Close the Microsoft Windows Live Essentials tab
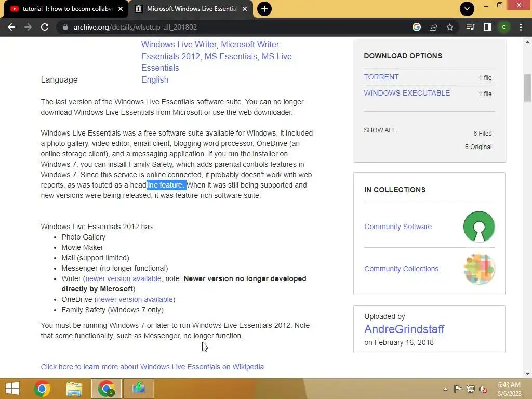This screenshot has width=532, height=399. tap(245, 9)
